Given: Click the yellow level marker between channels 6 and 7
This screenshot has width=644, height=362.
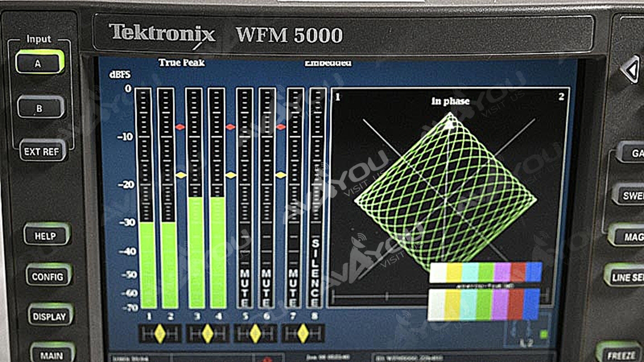Looking at the screenshot, I should click(281, 175).
